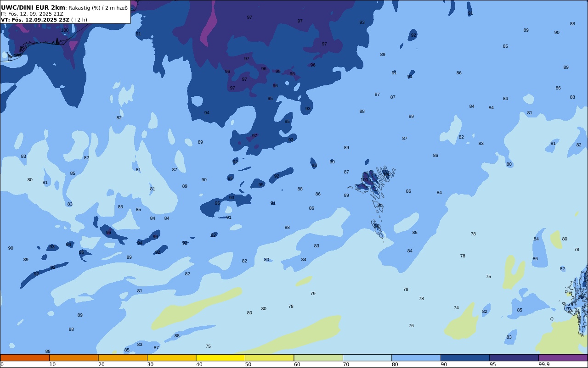Select the legend tick label '20'
The width and height of the screenshot is (588, 368).
coord(101,364)
